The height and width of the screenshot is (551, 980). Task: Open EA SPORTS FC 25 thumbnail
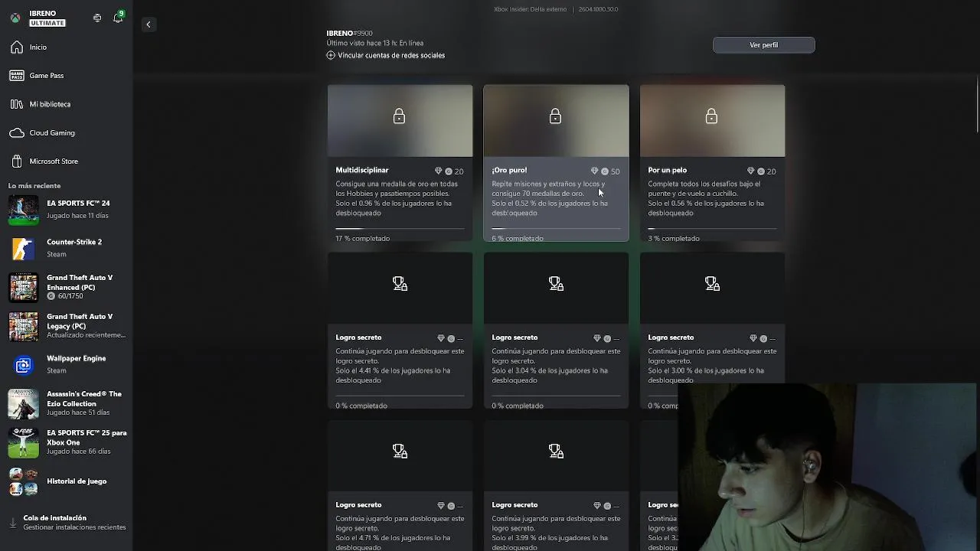23,442
